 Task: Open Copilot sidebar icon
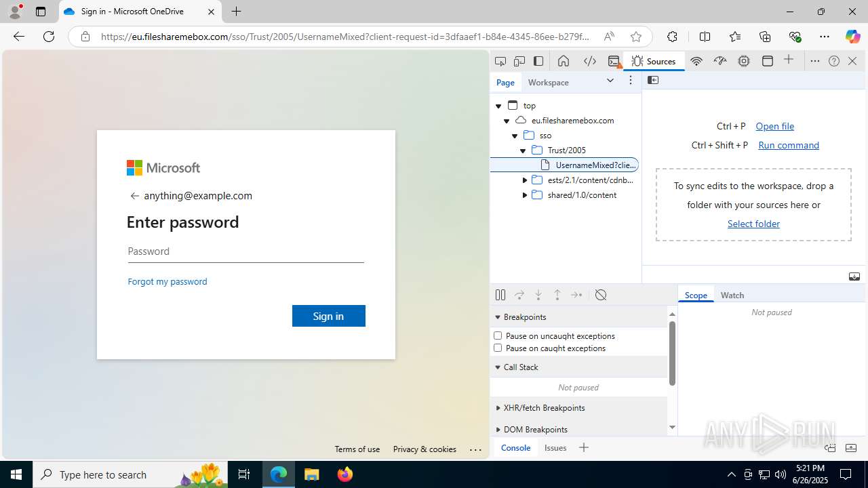pos(852,37)
